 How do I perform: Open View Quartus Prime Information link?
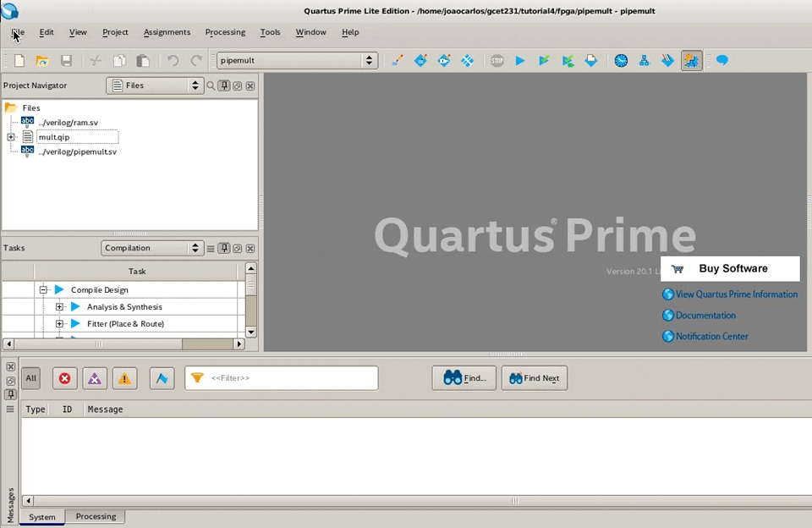[x=730, y=294]
